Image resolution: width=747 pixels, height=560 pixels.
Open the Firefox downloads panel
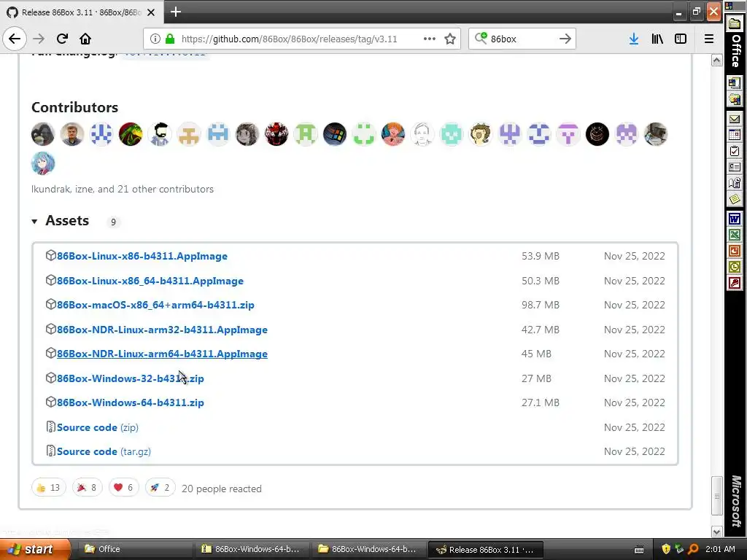[x=634, y=39]
